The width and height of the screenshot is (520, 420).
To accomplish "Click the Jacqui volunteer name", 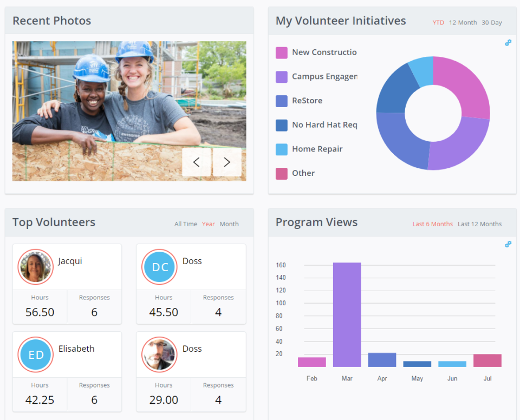I will [70, 261].
